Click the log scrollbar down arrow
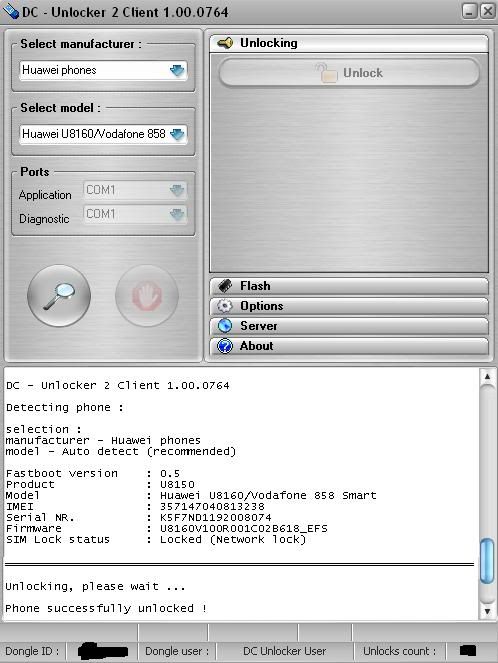The image size is (498, 663). (x=487, y=611)
